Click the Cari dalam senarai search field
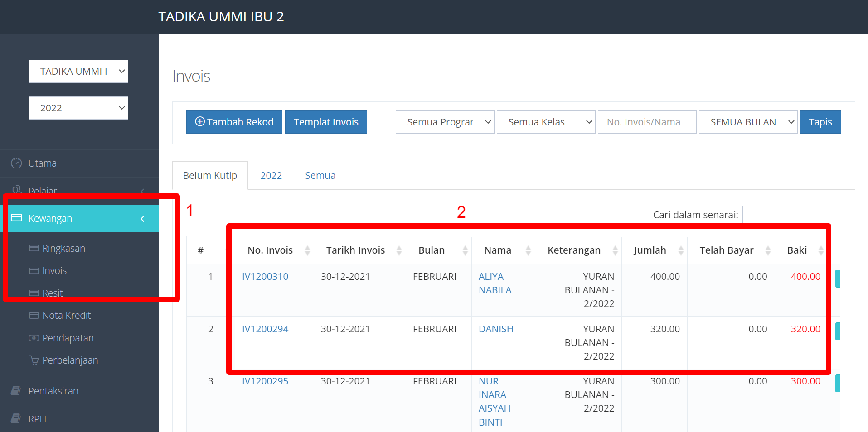The width and height of the screenshot is (868, 432). [x=791, y=215]
